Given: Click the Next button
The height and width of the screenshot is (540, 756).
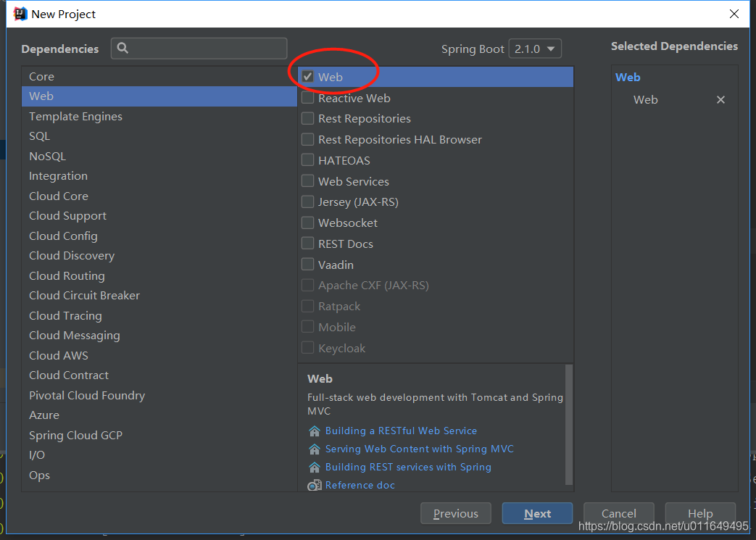Looking at the screenshot, I should (x=537, y=513).
